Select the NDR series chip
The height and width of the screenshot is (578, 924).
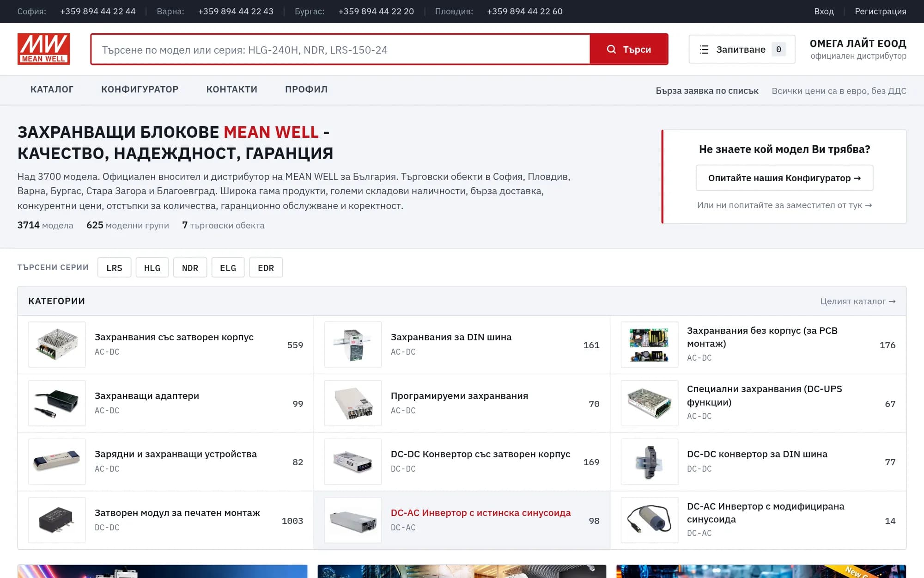click(x=190, y=268)
